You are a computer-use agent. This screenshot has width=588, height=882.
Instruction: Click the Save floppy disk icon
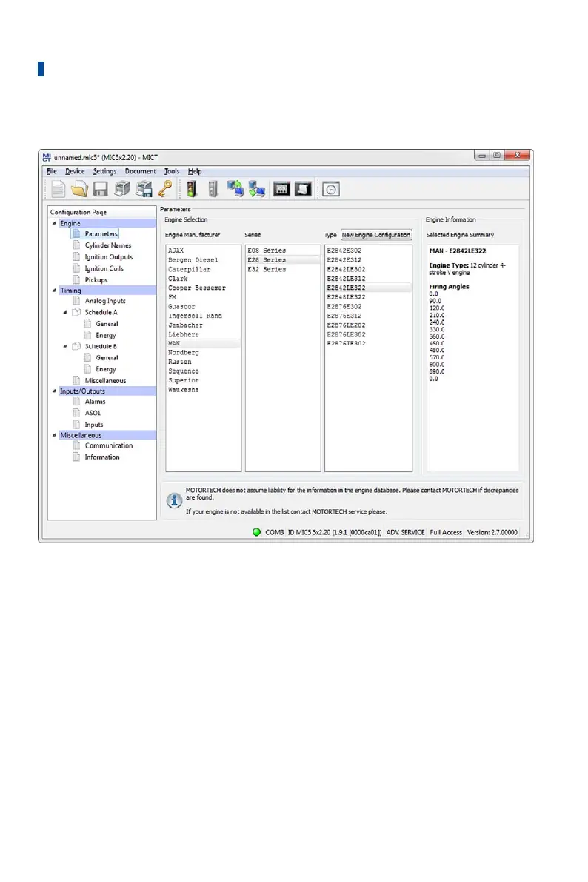101,189
